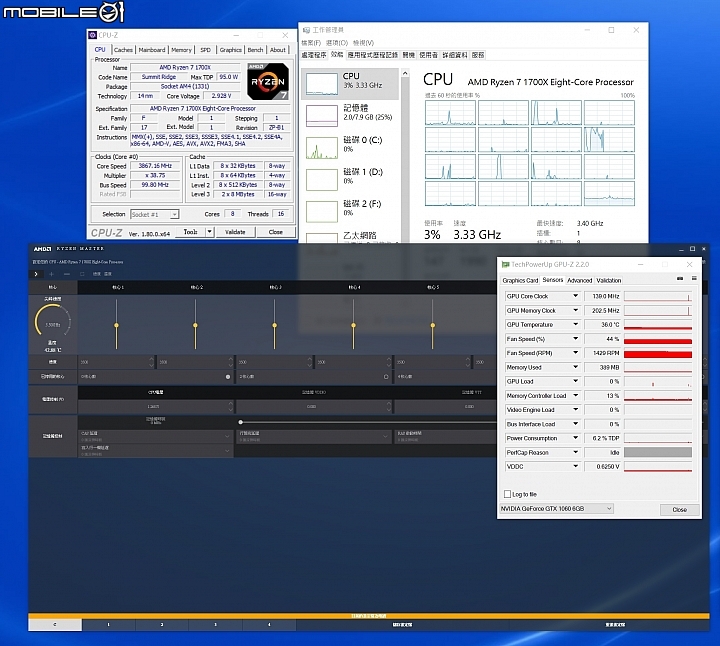Click the Ryzen 7 logo in CPU-Z
This screenshot has height=646, width=720.
[268, 81]
